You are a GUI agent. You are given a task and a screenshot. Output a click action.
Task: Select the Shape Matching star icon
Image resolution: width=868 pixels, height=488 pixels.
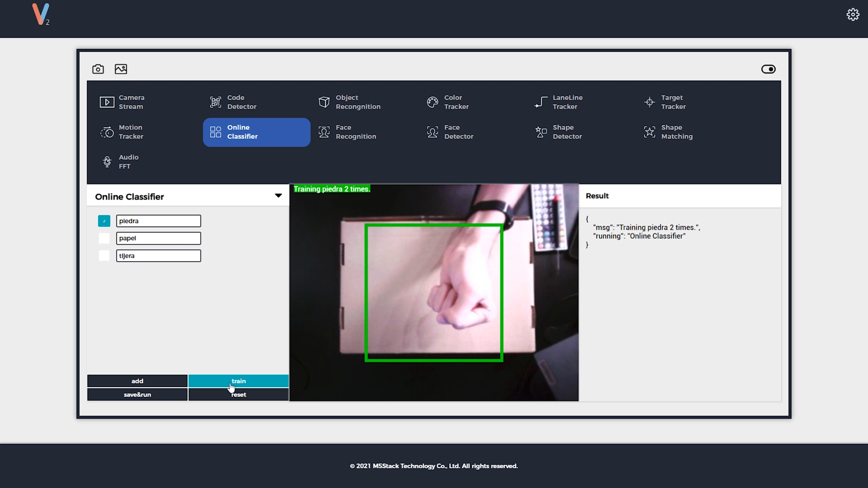649,132
